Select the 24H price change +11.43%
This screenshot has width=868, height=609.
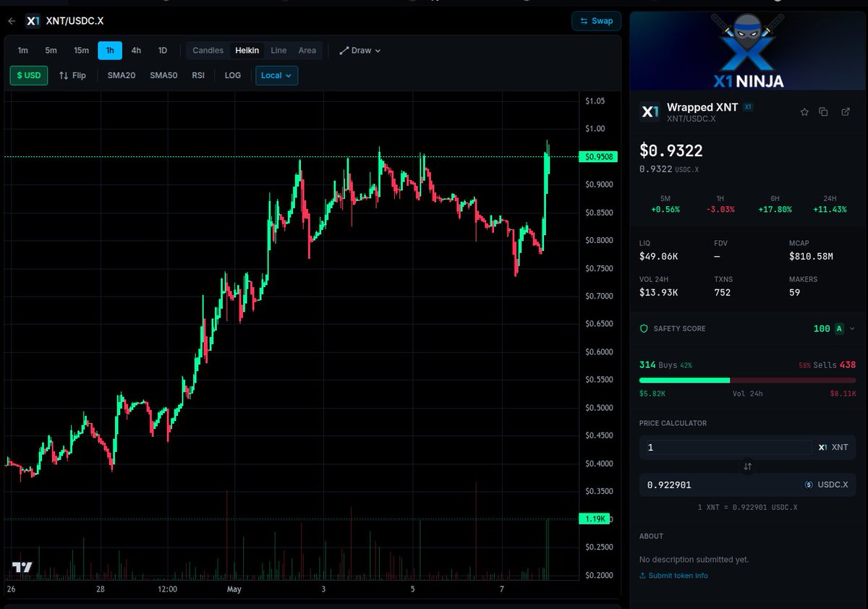tap(830, 210)
